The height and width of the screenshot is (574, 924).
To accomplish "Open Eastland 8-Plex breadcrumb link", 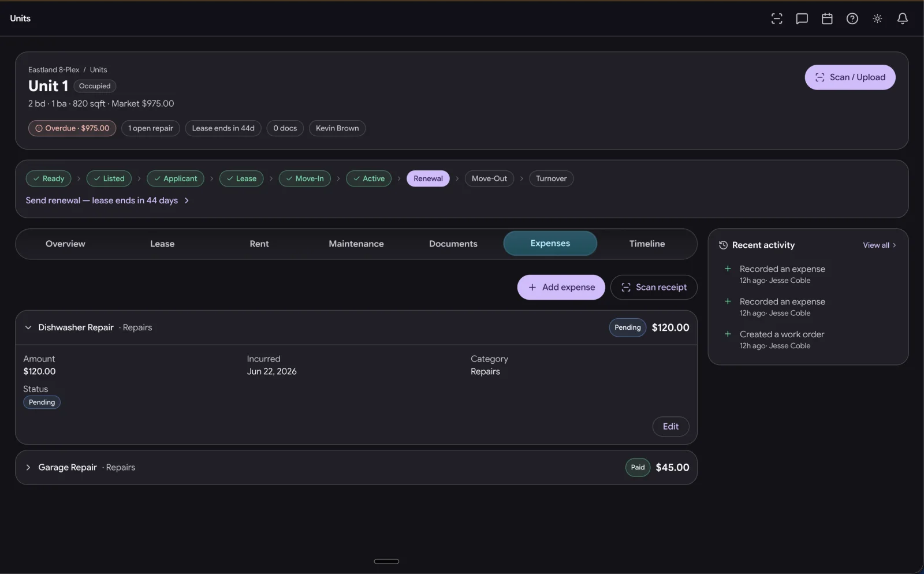I will (54, 70).
